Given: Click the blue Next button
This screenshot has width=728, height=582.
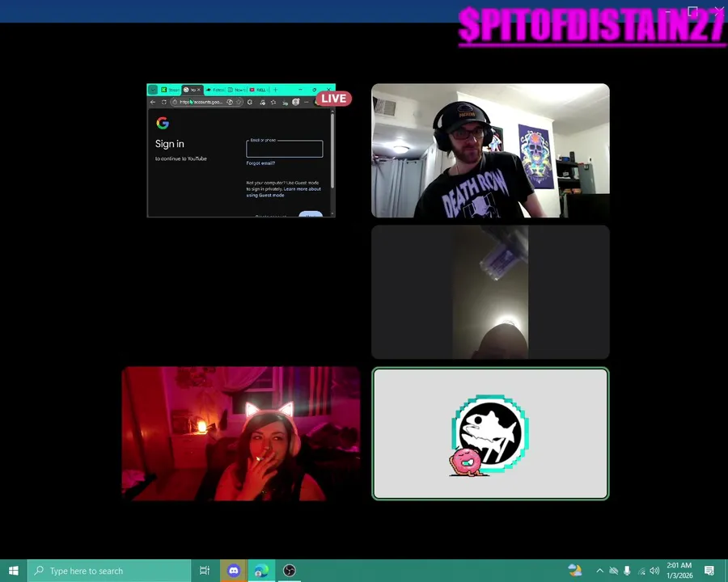Looking at the screenshot, I should click(311, 214).
